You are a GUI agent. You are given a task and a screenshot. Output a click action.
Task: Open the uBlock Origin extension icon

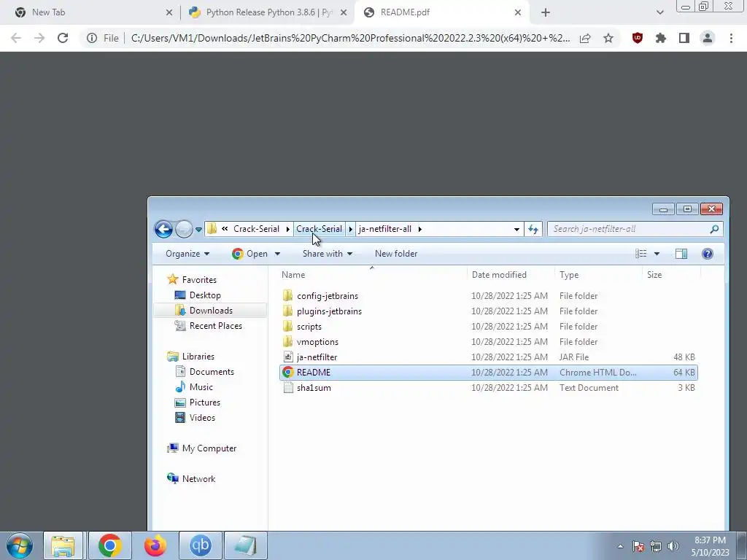click(x=637, y=38)
